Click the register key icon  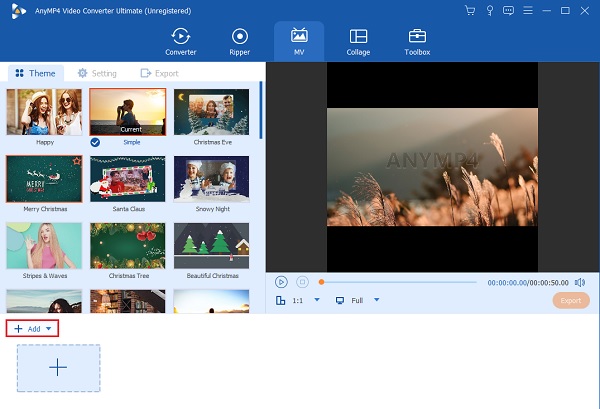coord(489,10)
